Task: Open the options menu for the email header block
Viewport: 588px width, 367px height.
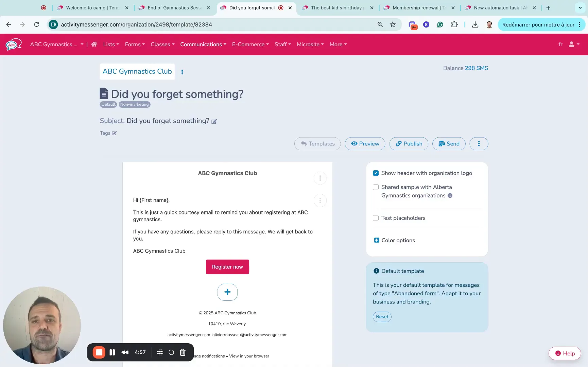Action: click(x=320, y=178)
